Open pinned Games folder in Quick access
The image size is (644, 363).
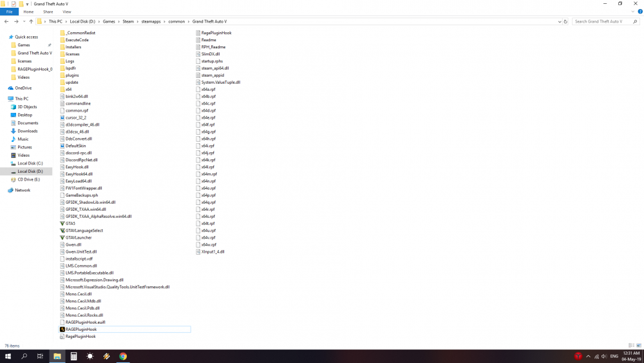23,45
